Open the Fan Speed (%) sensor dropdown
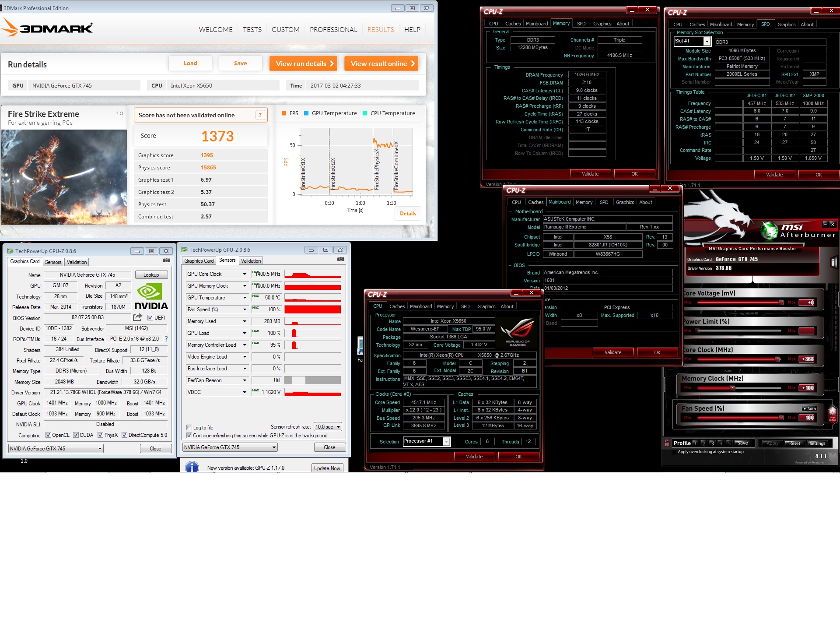The height and width of the screenshot is (626, 840). tap(245, 309)
